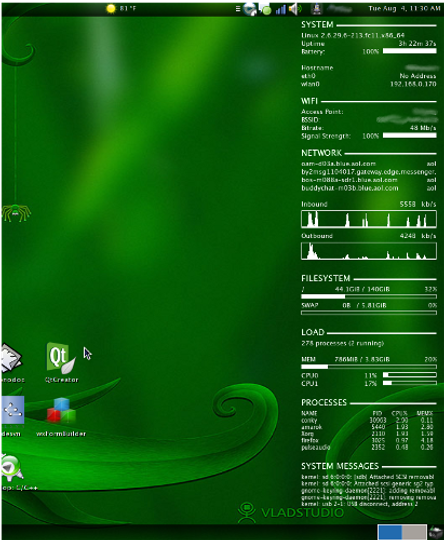Switch to the blue active workspace

(x=390, y=532)
